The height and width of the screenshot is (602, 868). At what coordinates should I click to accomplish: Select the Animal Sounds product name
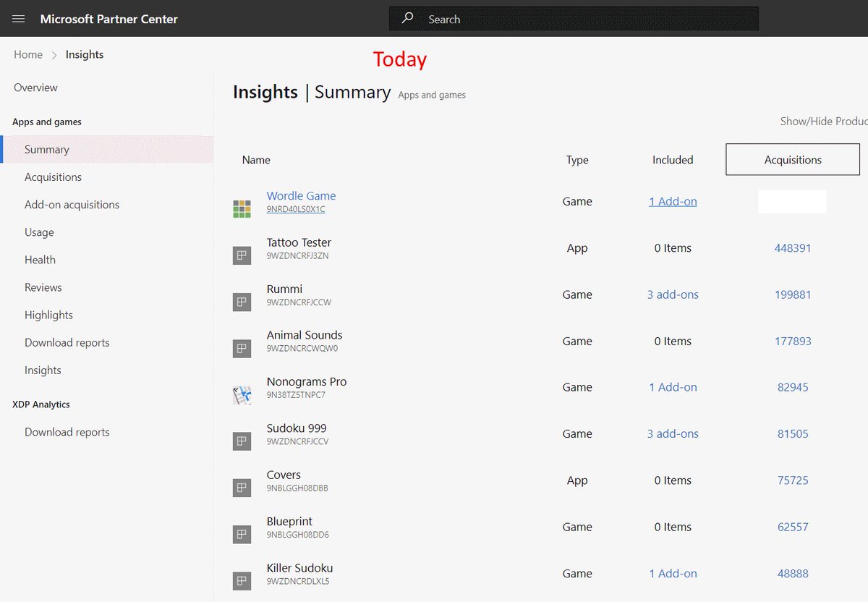305,335
